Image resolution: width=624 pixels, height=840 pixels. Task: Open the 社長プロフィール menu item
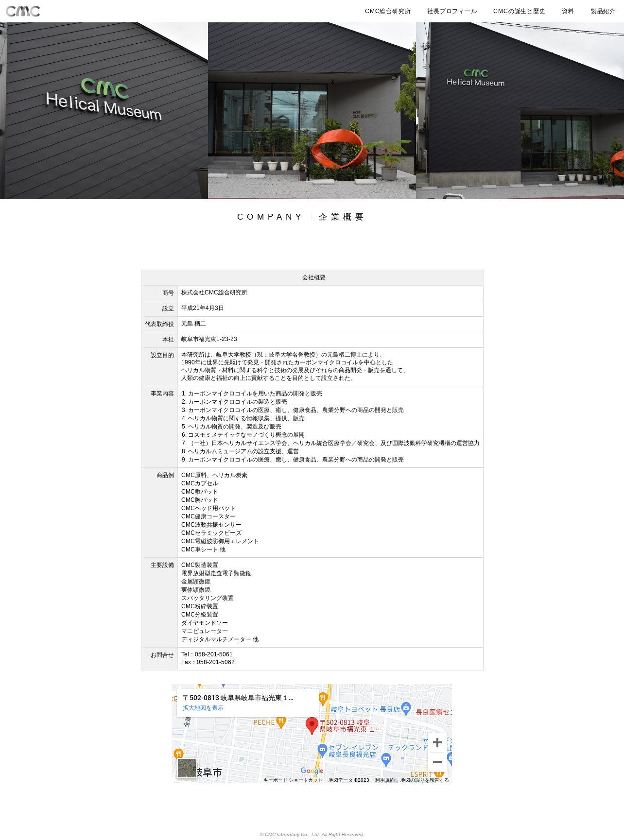pyautogui.click(x=452, y=11)
